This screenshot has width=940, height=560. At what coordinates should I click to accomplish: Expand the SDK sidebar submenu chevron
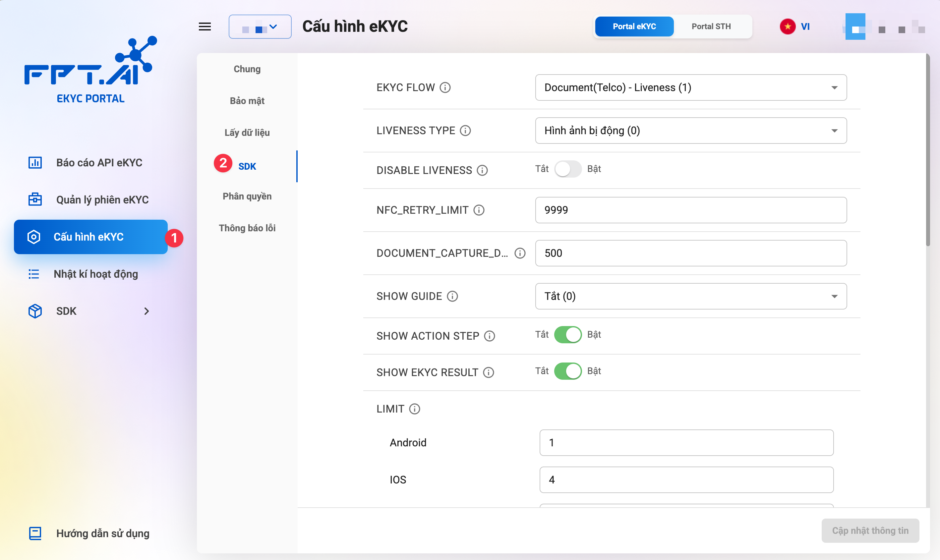click(x=147, y=311)
